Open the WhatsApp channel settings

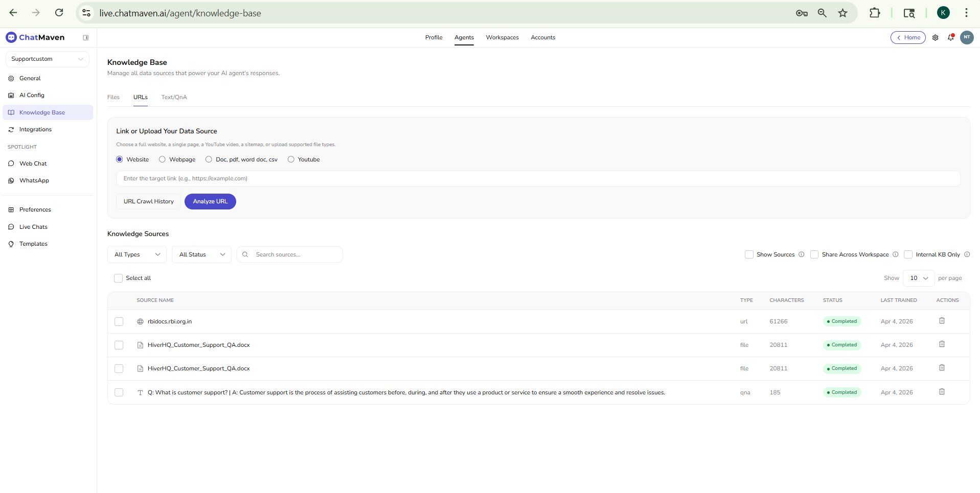tap(34, 180)
